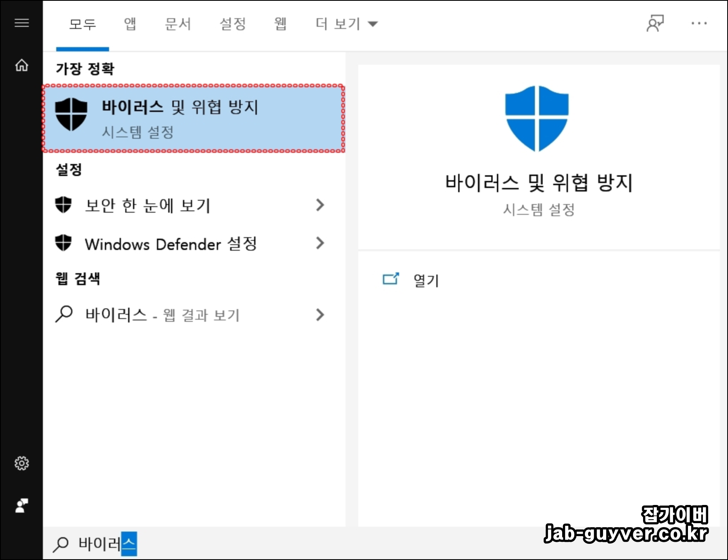Click the shield icon next to Windows Defender 설정
Image resolution: width=728 pixels, height=560 pixels.
[x=63, y=243]
